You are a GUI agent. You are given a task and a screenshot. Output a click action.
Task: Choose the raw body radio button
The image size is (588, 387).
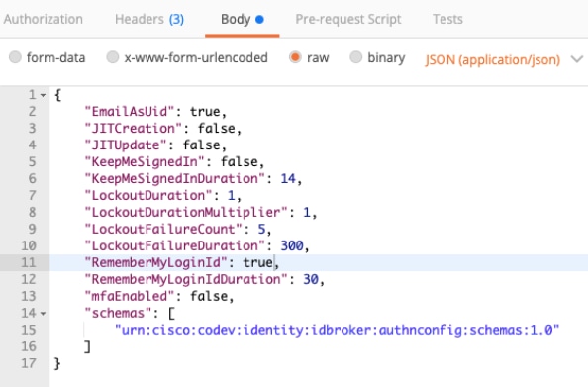[295, 57]
